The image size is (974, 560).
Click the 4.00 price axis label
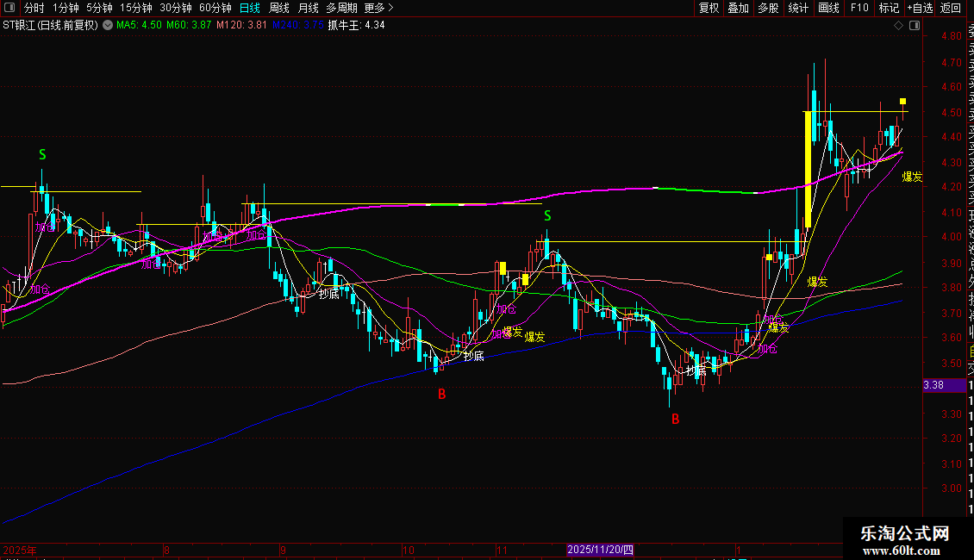pyautogui.click(x=951, y=237)
